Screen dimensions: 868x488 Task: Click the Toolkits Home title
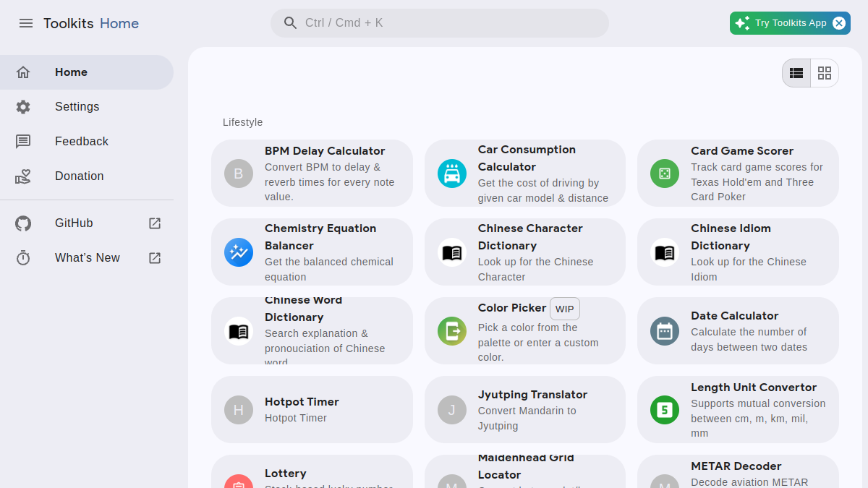coord(91,23)
